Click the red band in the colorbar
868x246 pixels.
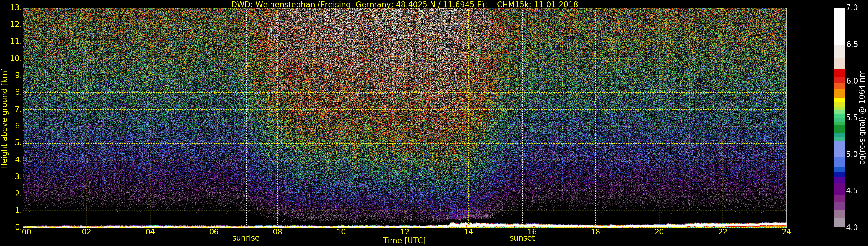[839, 76]
